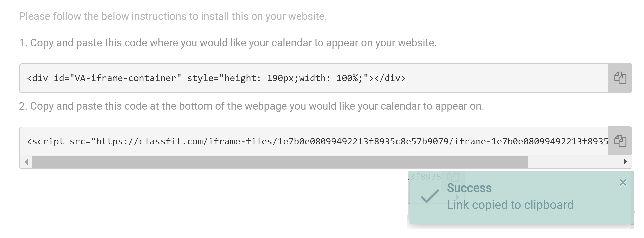This screenshot has width=644, height=238.
Task: Click the faded copy icon behind toast
Action: pos(453,177)
